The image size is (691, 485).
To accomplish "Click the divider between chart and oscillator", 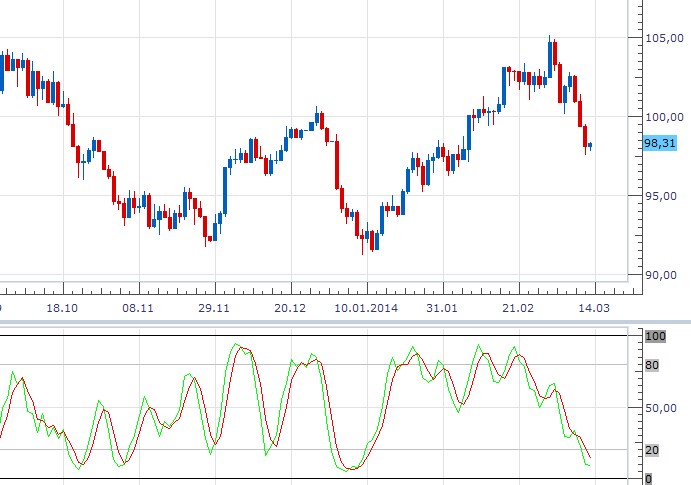I will 346,322.
